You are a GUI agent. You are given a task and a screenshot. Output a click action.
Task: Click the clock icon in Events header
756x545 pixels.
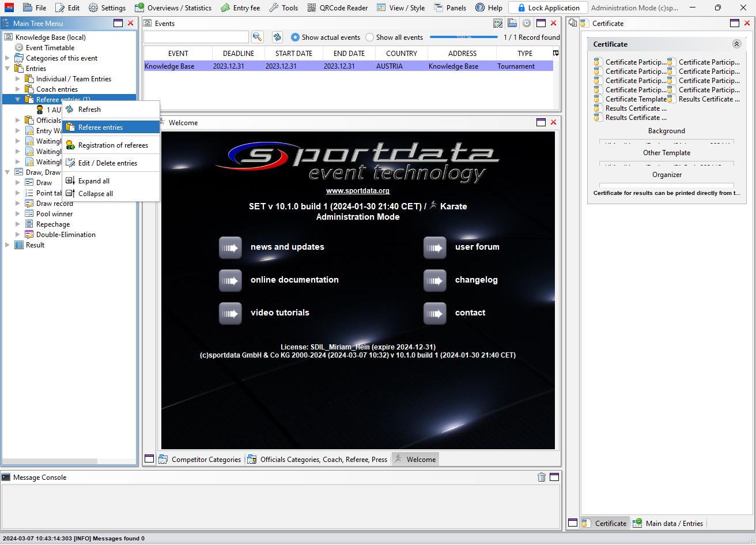tap(527, 23)
